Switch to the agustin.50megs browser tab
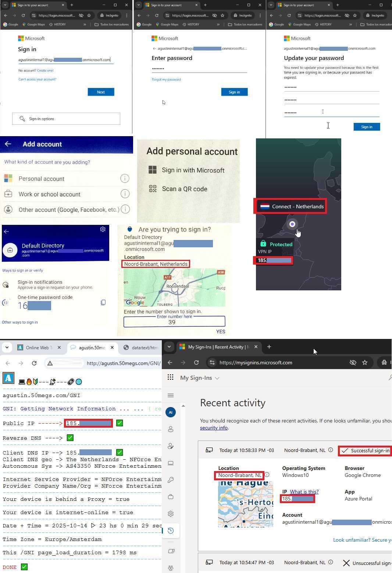 click(x=92, y=347)
